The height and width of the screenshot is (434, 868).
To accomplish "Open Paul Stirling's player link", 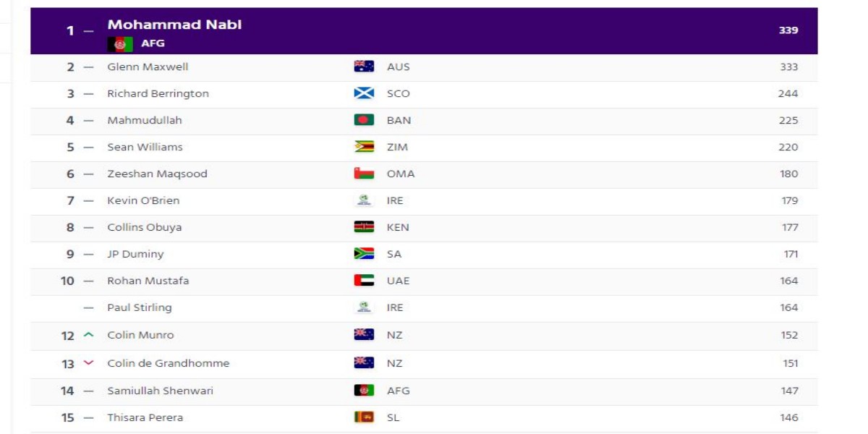I will click(140, 307).
